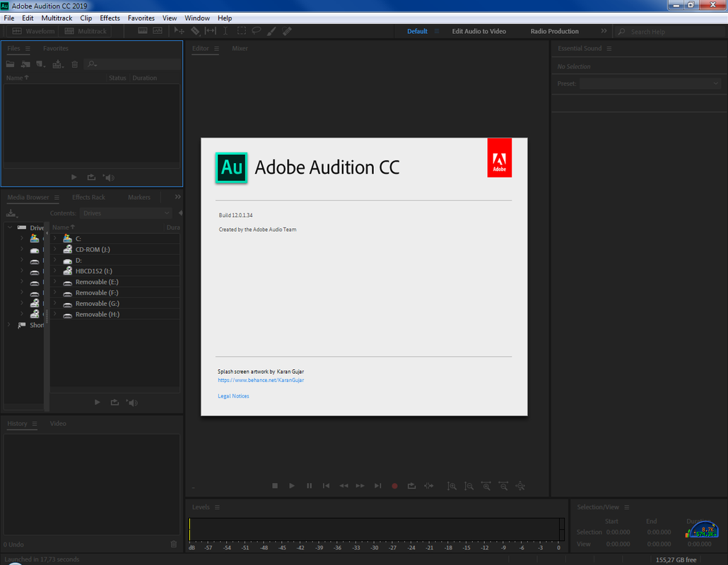The width and height of the screenshot is (728, 565).
Task: Open the Contents Drives dropdown
Action: pyautogui.click(x=126, y=213)
